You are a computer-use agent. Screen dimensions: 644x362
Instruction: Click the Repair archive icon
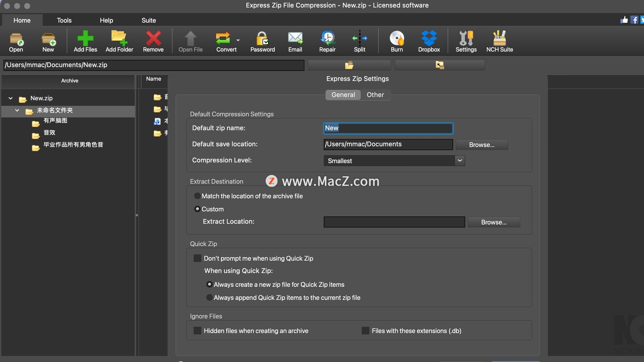tap(327, 39)
